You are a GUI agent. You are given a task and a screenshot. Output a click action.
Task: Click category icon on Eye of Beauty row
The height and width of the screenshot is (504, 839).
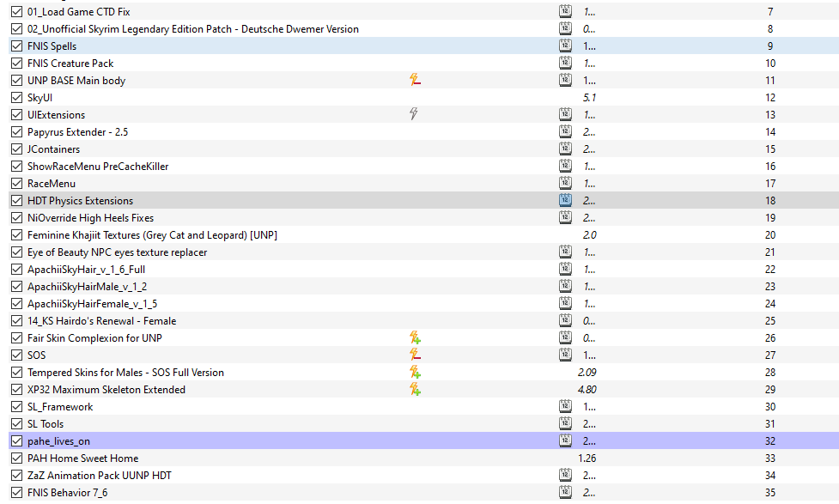(x=565, y=252)
